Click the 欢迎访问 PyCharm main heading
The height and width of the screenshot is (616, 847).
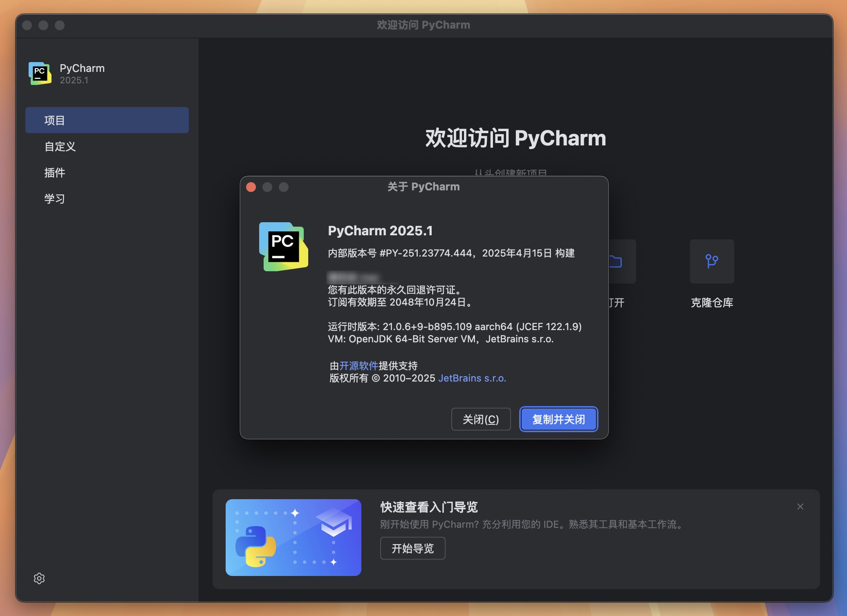(515, 138)
